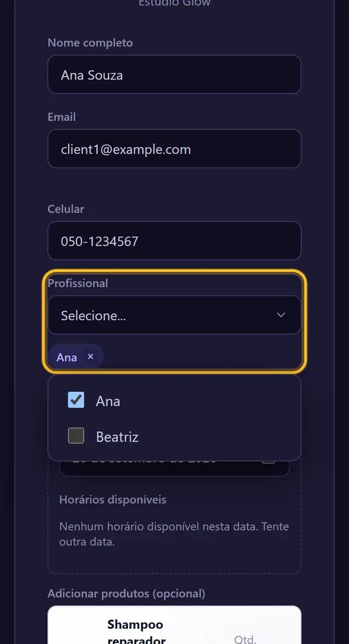Focus the Email field with client1@example.com
The width and height of the screenshot is (349, 644).
coord(174,149)
